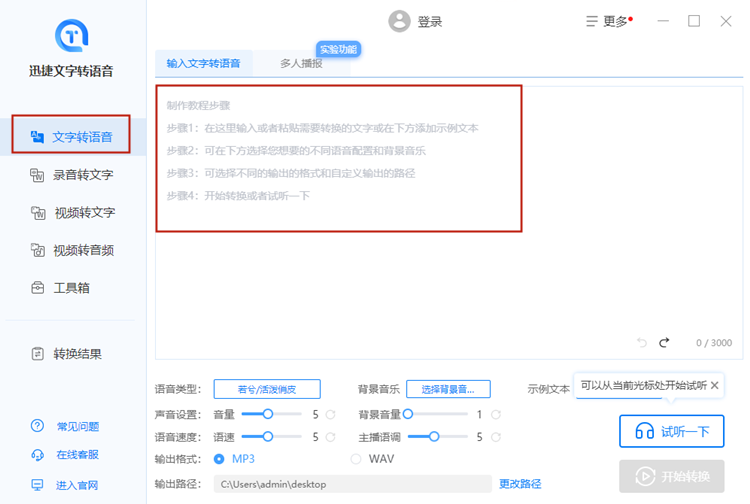Click the 文字转语音 icon
The height and width of the screenshot is (504, 750).
click(37, 137)
